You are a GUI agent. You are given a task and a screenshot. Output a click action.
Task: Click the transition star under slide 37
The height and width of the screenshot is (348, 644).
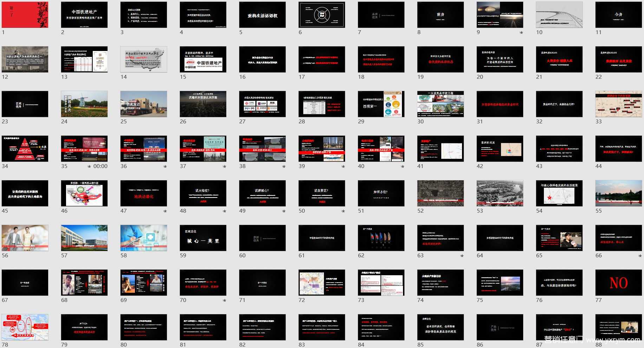tap(225, 166)
